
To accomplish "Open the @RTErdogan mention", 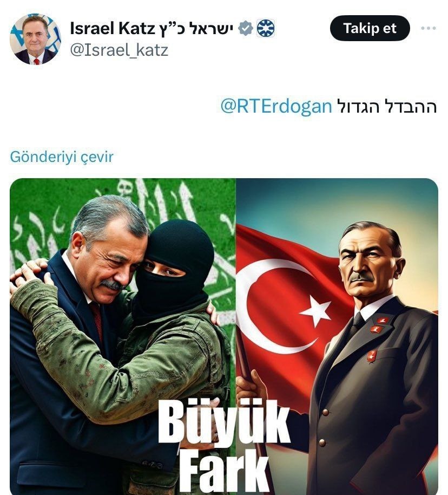I will [276, 106].
